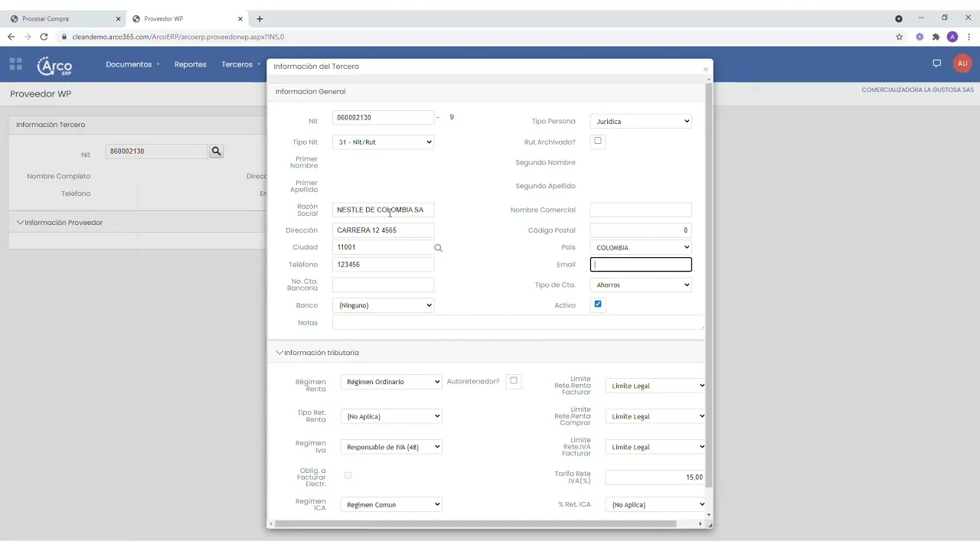The height and width of the screenshot is (551, 980).
Task: Switch to Procesar Compra browser tab
Action: tap(64, 18)
